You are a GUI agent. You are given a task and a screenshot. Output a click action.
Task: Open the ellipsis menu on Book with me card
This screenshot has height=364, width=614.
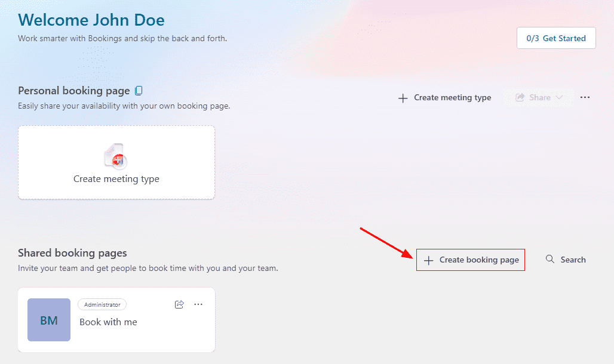pyautogui.click(x=198, y=304)
